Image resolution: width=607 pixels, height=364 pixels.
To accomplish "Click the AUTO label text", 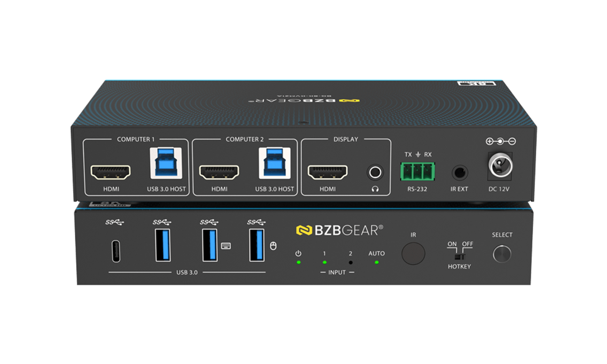I will 376,253.
